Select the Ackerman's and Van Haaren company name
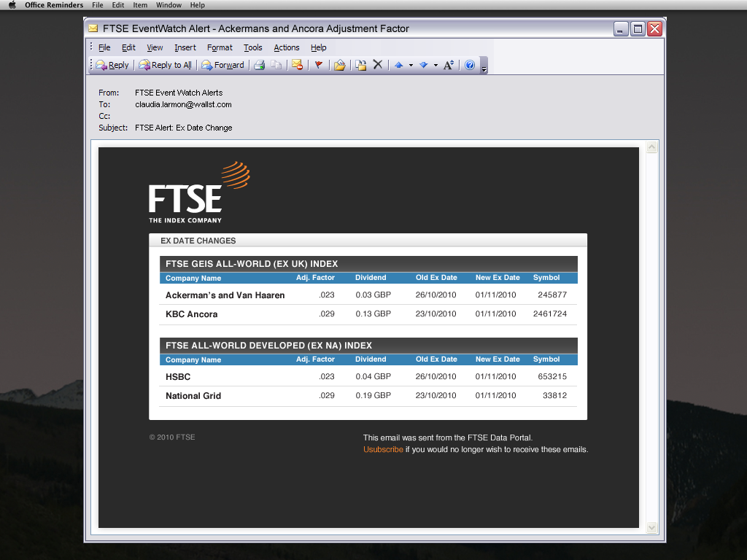Screen dimensions: 747x560 coord(225,295)
